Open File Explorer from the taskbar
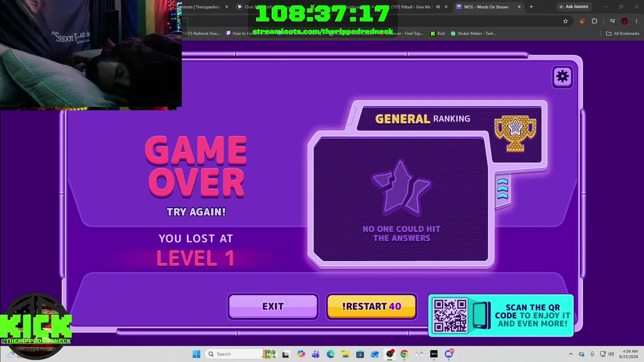The height and width of the screenshot is (362, 644). point(345,354)
